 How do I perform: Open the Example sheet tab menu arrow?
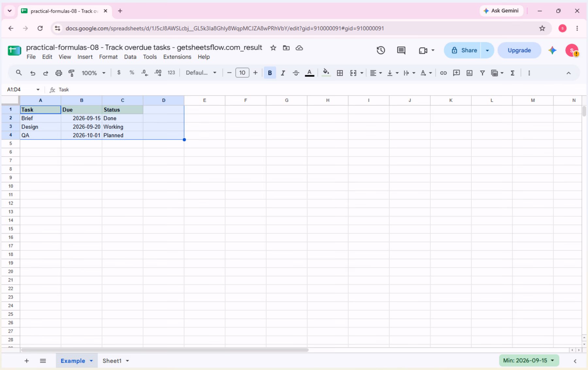click(x=91, y=361)
